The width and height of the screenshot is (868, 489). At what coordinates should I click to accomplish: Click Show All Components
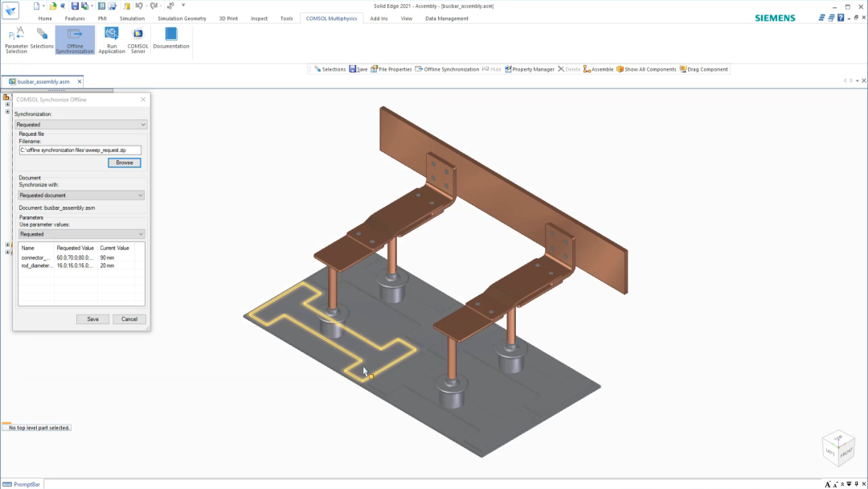[x=644, y=69]
